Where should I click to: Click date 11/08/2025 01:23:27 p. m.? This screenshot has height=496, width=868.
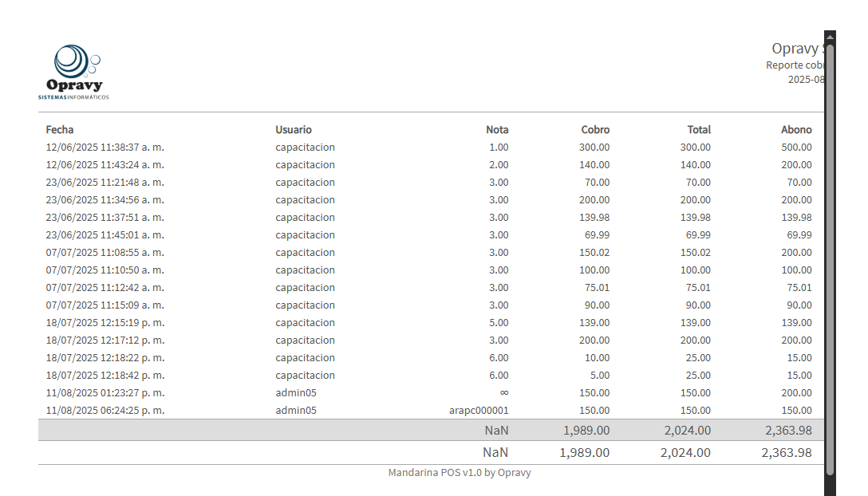(105, 393)
